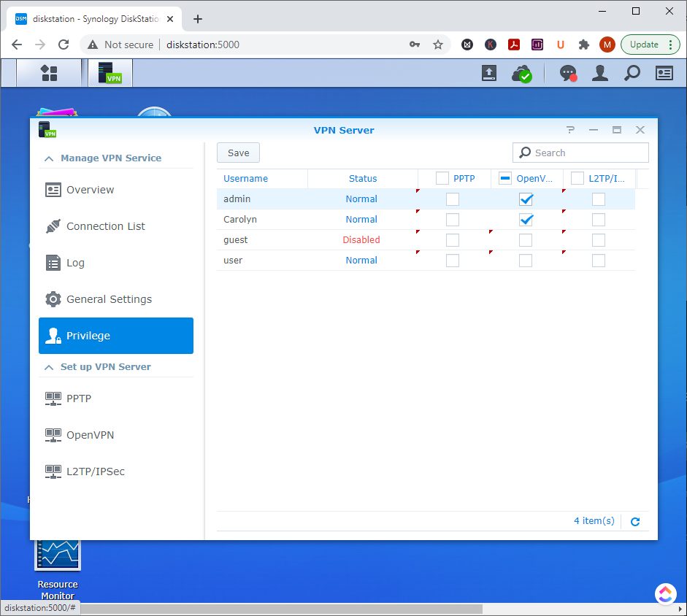687x616 pixels.
Task: Open the Overview page
Action: coord(115,190)
